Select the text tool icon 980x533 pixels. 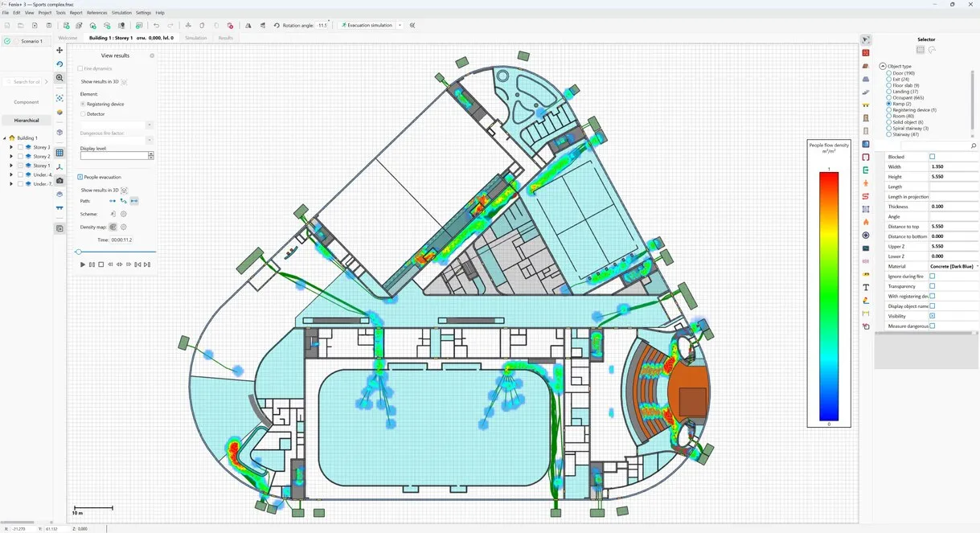866,287
